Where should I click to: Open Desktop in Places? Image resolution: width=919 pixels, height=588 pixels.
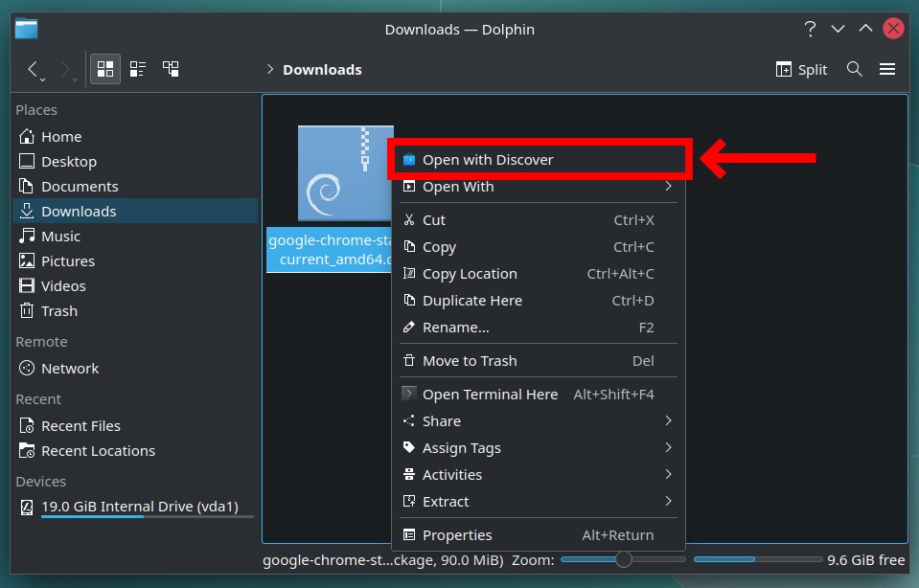pos(135,161)
